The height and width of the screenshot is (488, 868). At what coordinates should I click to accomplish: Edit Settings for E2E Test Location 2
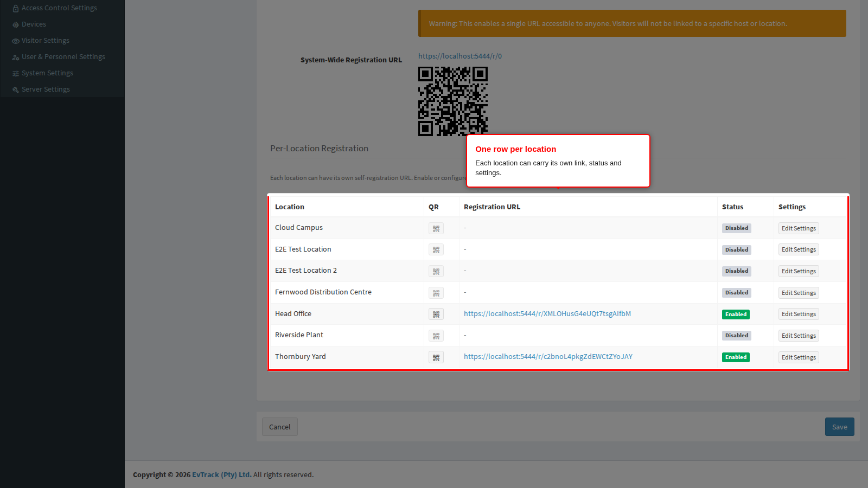click(x=799, y=271)
